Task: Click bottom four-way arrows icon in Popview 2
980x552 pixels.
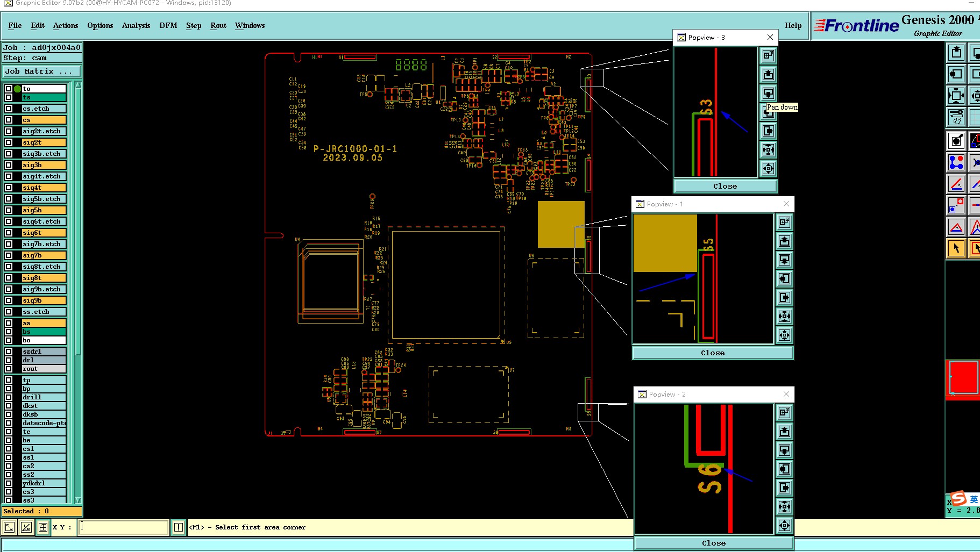Action: (784, 525)
